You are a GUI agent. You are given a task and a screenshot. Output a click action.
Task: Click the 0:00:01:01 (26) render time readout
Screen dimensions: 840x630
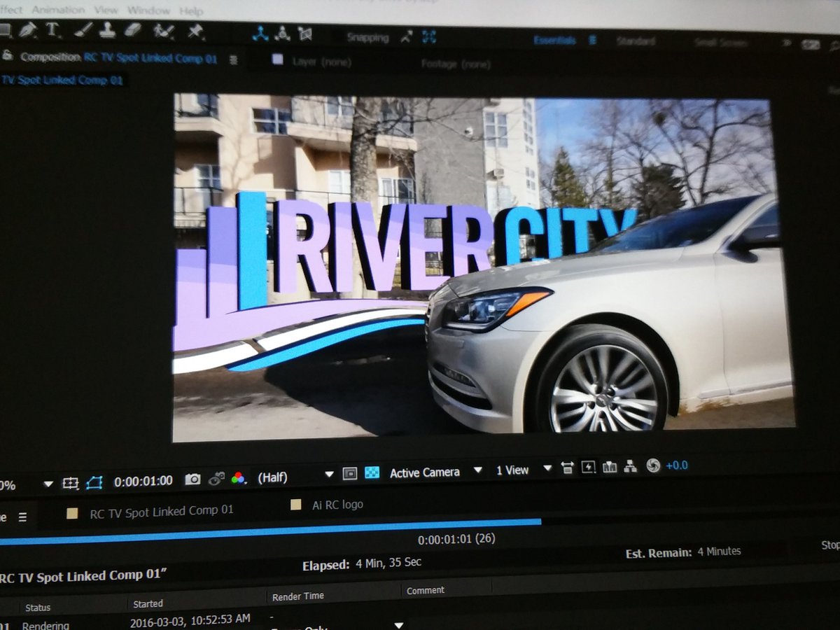click(456, 539)
